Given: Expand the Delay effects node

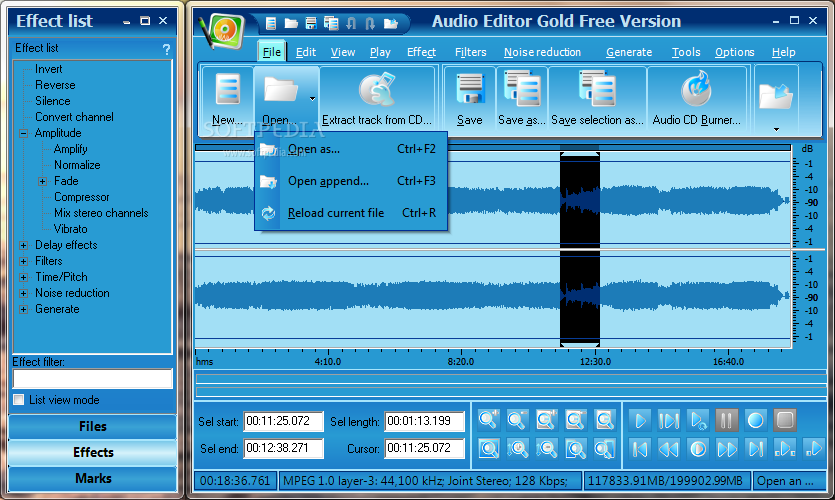Looking at the screenshot, I should pos(23,245).
